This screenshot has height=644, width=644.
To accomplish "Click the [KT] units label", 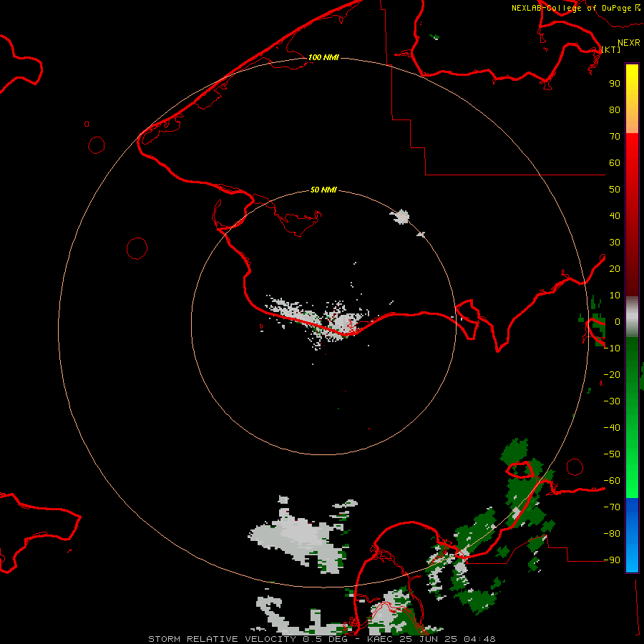I will coord(611,49).
